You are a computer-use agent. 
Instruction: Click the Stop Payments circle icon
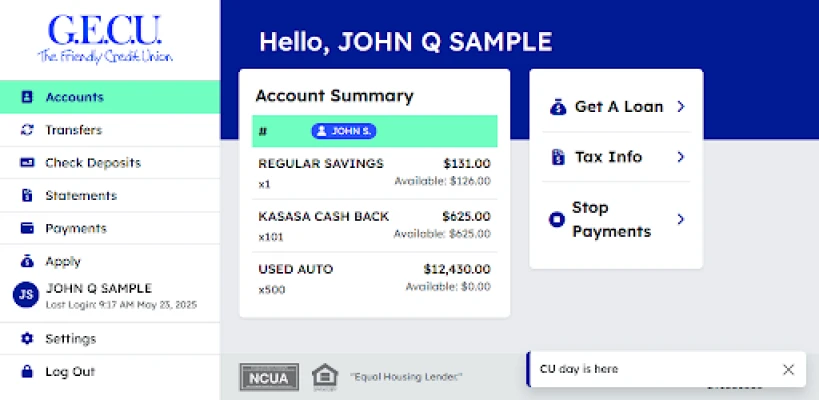(557, 220)
